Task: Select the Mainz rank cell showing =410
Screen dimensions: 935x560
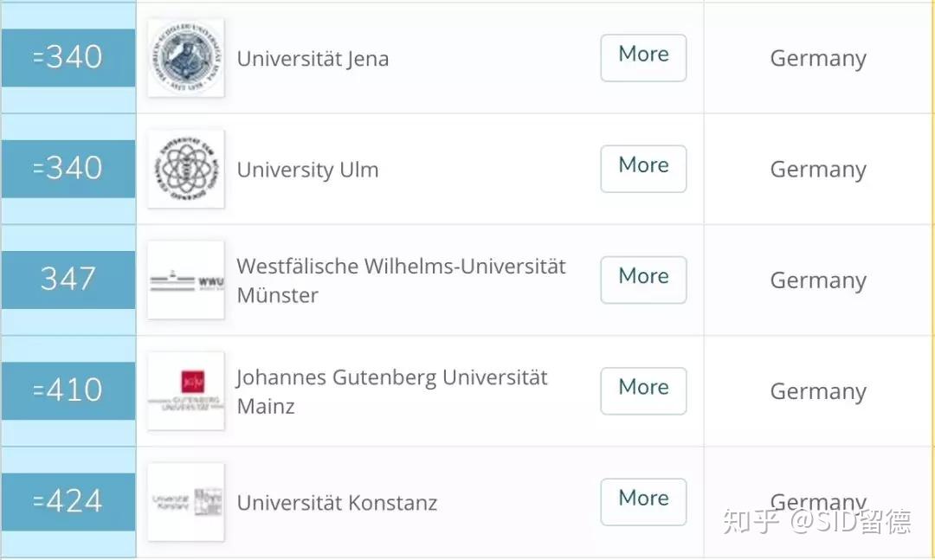Action: coord(68,390)
